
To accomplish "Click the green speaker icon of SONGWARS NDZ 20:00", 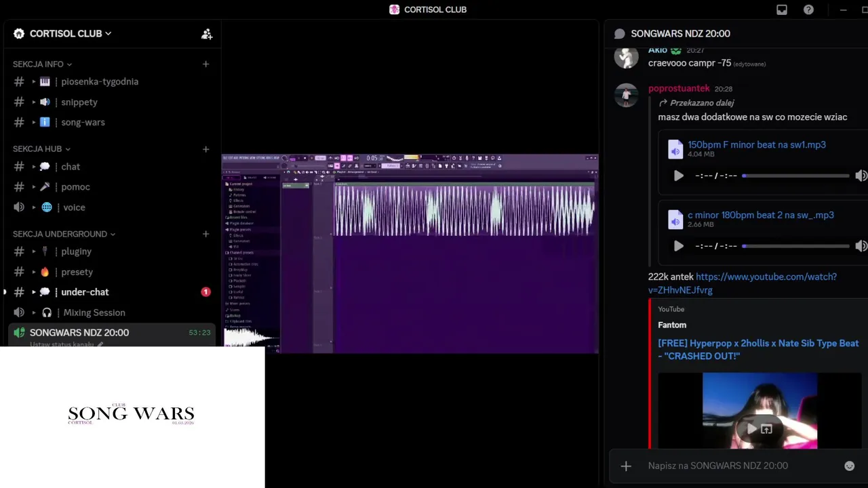I will click(19, 333).
